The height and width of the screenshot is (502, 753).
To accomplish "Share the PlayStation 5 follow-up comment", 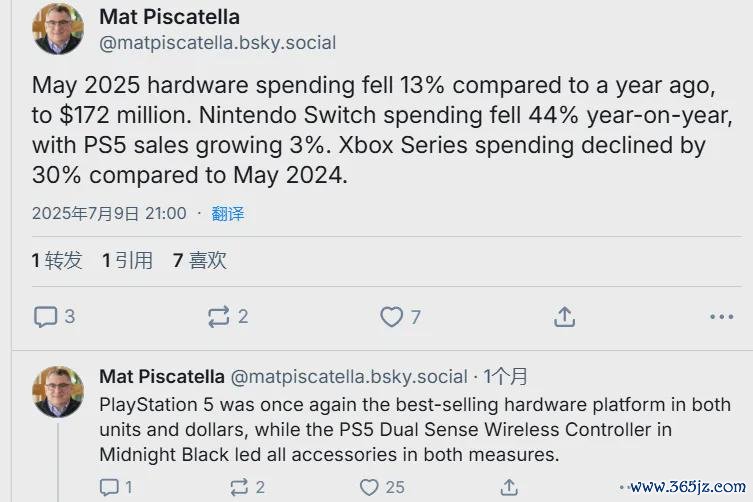I will click(508, 487).
